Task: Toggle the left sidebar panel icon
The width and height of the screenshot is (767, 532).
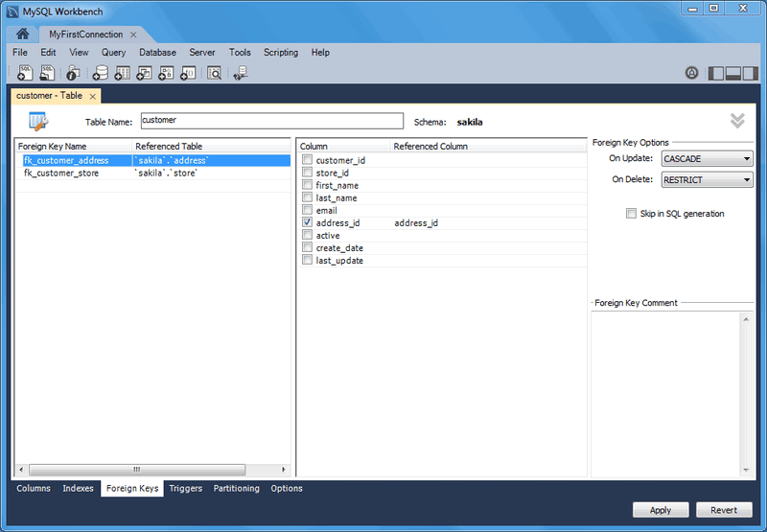Action: (x=715, y=74)
